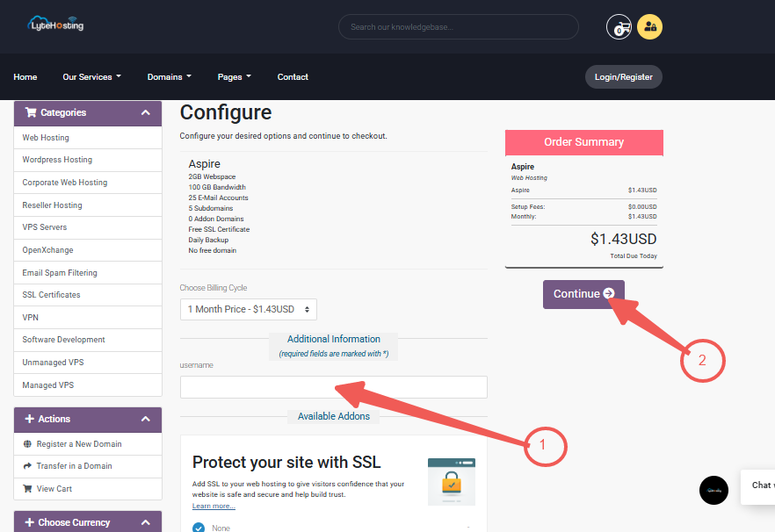
Task: Click the Continue button
Action: [583, 294]
